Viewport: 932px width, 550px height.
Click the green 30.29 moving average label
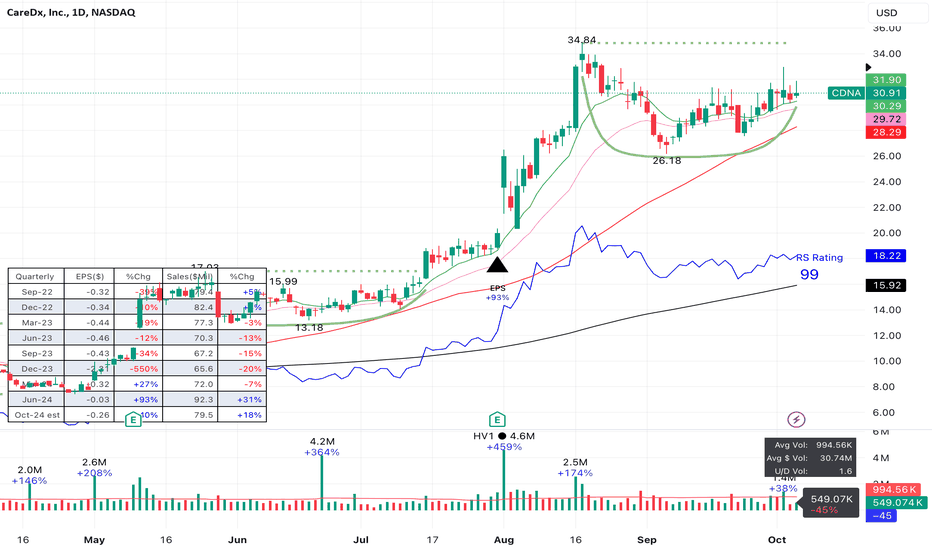pos(886,106)
